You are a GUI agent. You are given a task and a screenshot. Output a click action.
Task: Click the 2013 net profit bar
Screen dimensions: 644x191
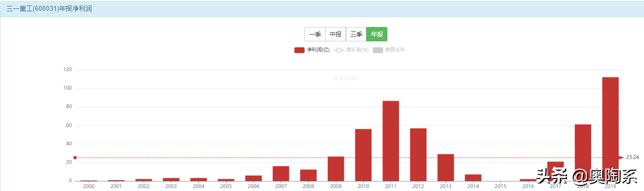click(x=446, y=167)
